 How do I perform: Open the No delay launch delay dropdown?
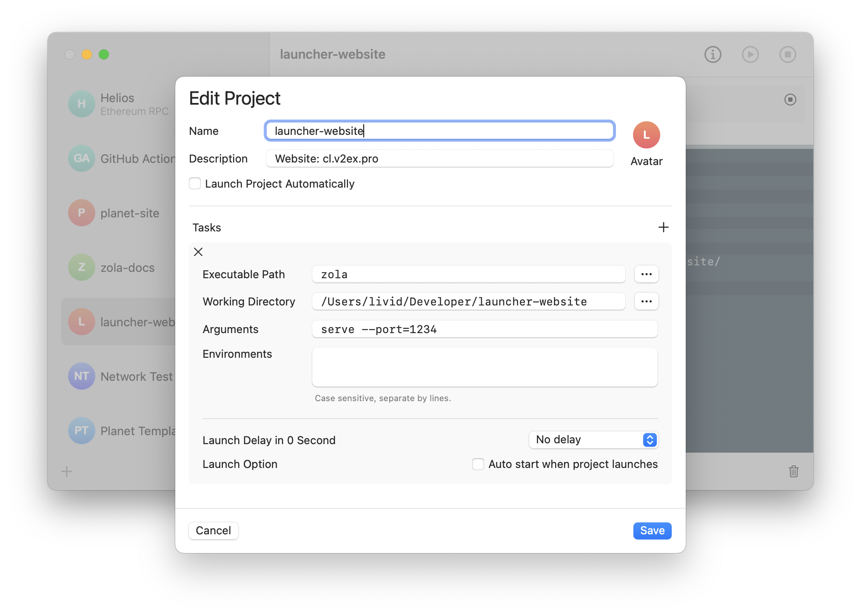pyautogui.click(x=593, y=440)
